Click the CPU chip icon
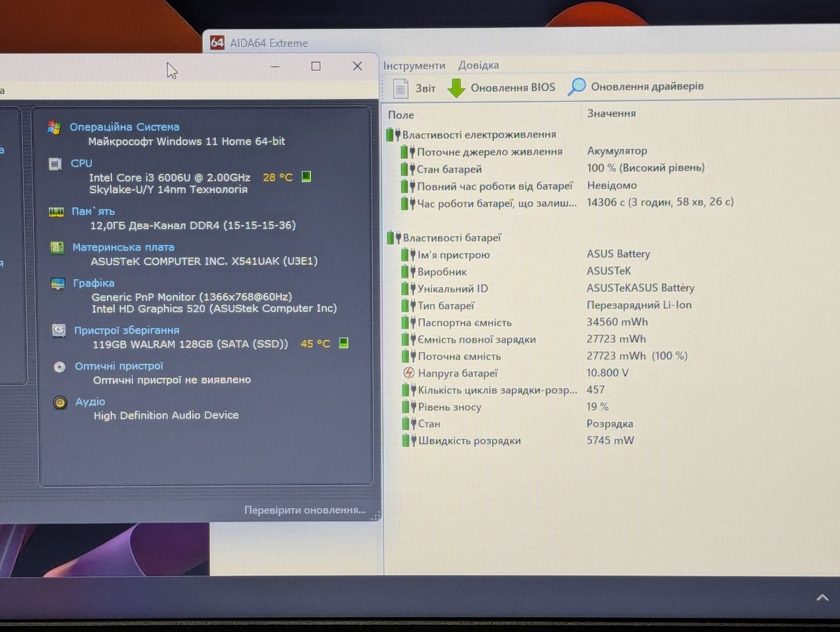The image size is (840, 632). click(55, 164)
